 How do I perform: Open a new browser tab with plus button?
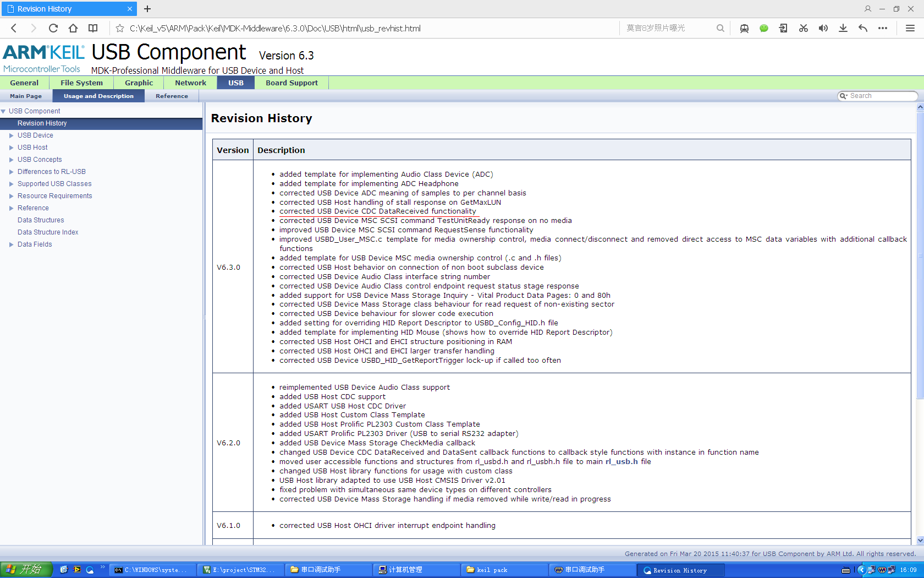(x=147, y=9)
